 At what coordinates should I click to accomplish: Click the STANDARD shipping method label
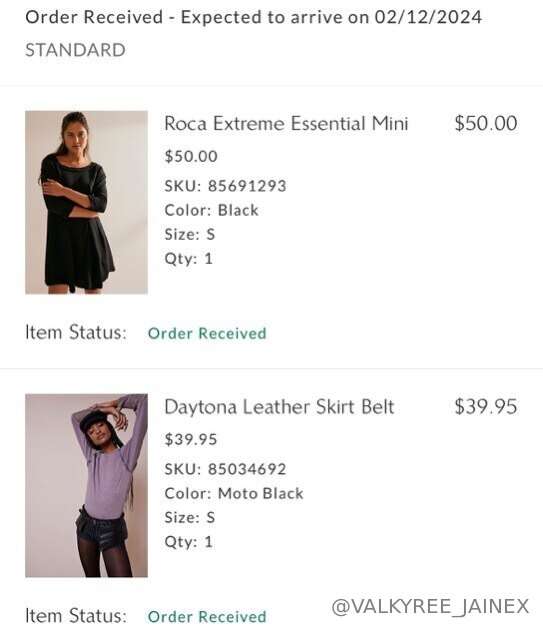click(75, 50)
